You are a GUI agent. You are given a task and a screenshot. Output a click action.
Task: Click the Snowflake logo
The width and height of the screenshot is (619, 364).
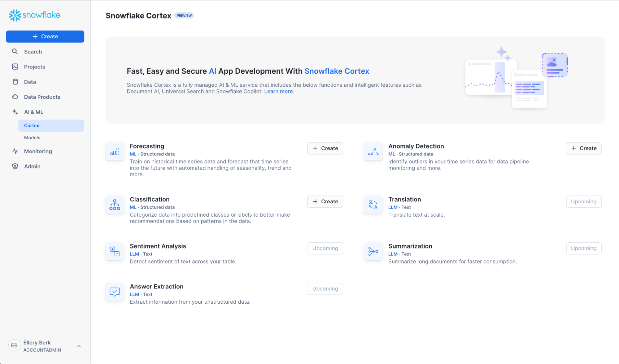34,15
